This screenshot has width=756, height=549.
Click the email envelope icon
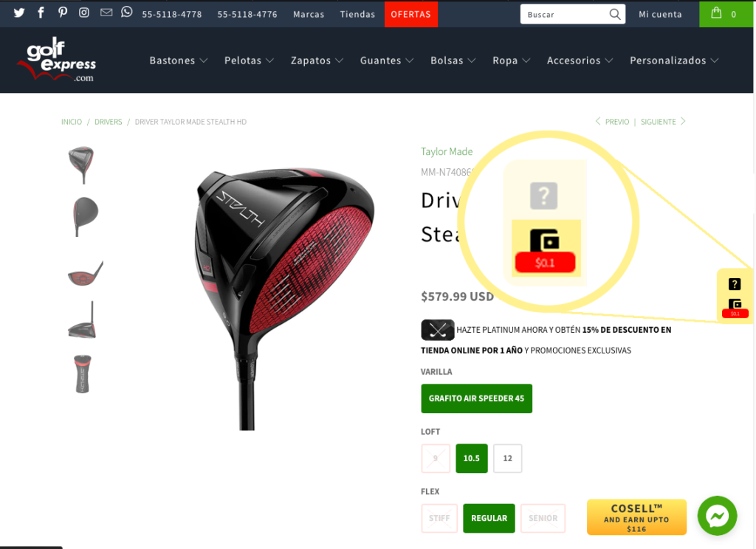coord(106,13)
